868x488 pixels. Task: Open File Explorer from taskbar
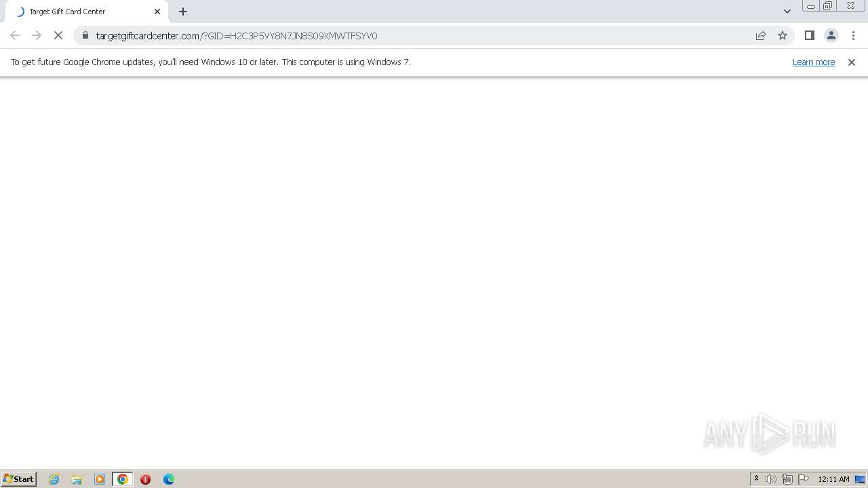77,479
